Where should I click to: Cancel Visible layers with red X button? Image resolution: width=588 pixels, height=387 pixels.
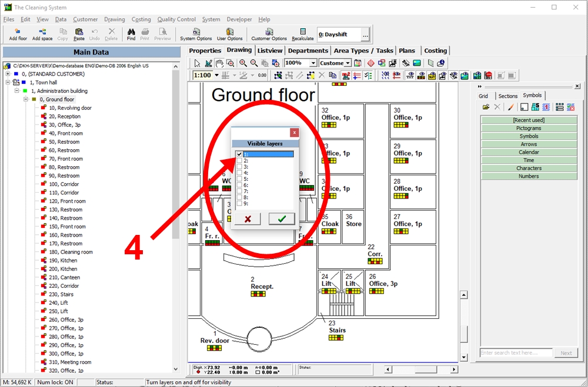[x=248, y=219]
